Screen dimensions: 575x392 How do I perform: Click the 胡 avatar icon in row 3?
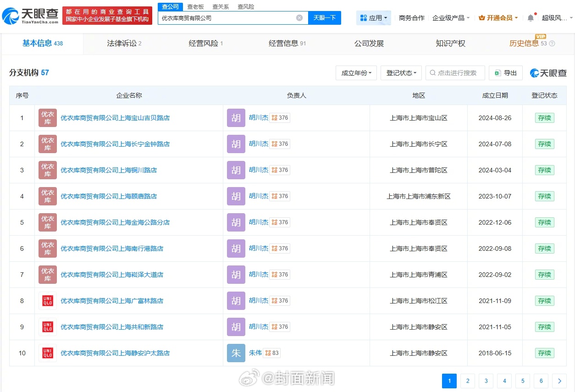(236, 170)
